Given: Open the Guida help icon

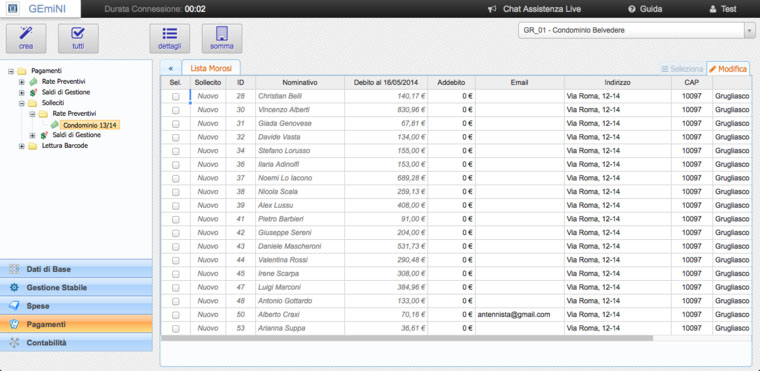Looking at the screenshot, I should click(x=632, y=9).
